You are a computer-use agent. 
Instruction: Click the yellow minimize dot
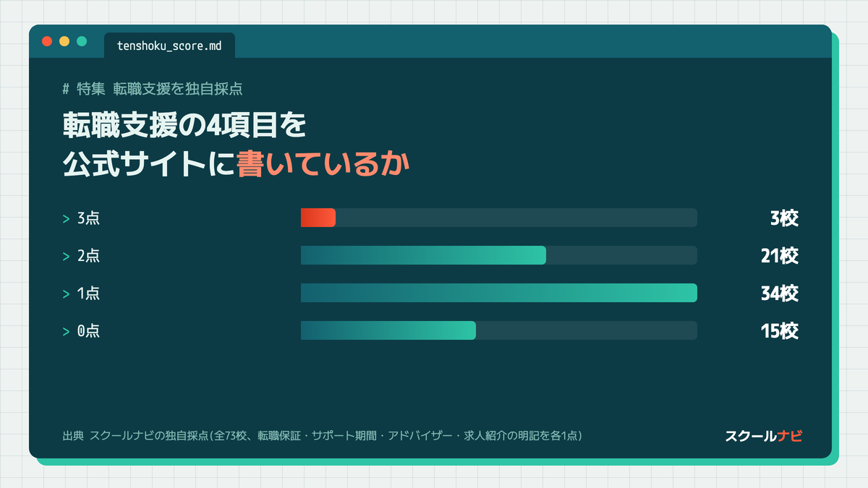[x=64, y=41]
